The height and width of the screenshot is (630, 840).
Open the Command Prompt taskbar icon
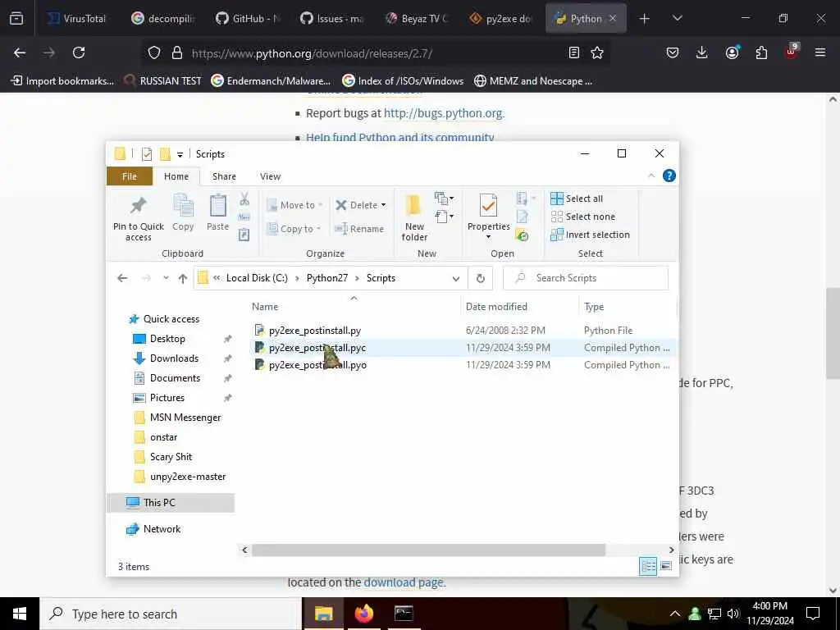(404, 614)
